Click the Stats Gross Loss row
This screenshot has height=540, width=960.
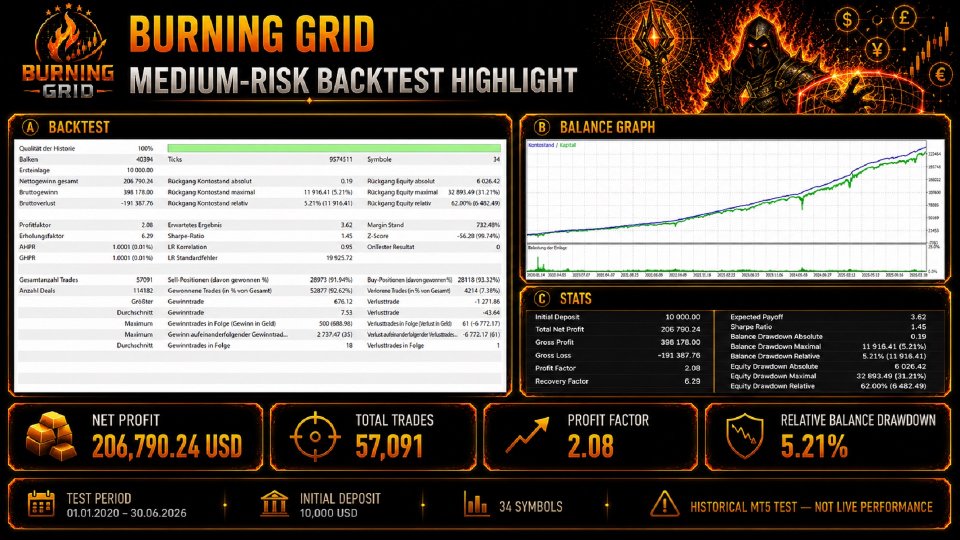[x=617, y=355]
